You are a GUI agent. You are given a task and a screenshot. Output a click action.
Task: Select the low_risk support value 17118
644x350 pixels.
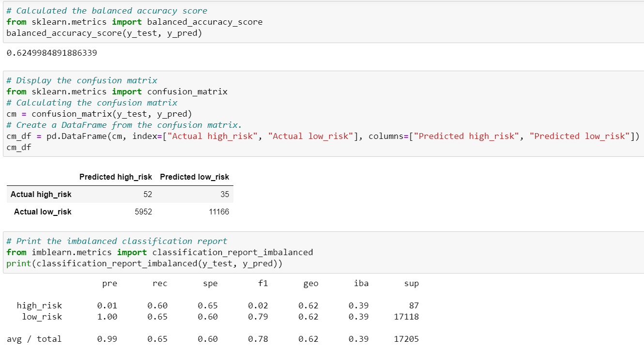click(407, 317)
